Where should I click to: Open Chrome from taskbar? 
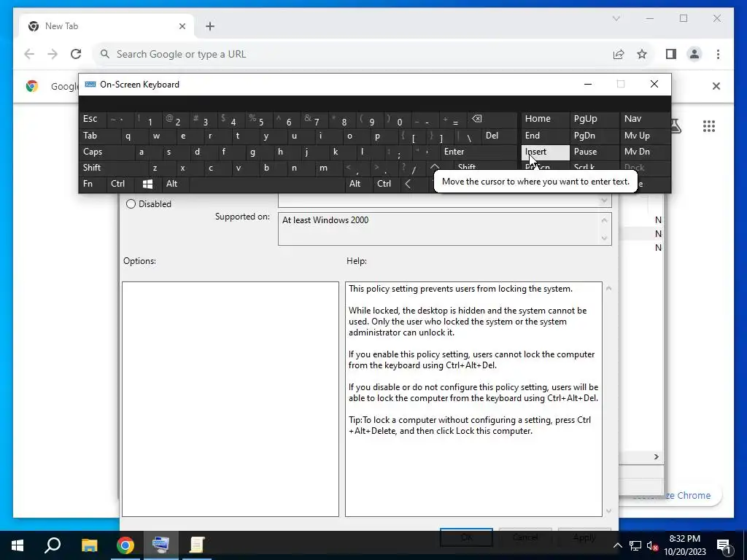click(x=125, y=545)
